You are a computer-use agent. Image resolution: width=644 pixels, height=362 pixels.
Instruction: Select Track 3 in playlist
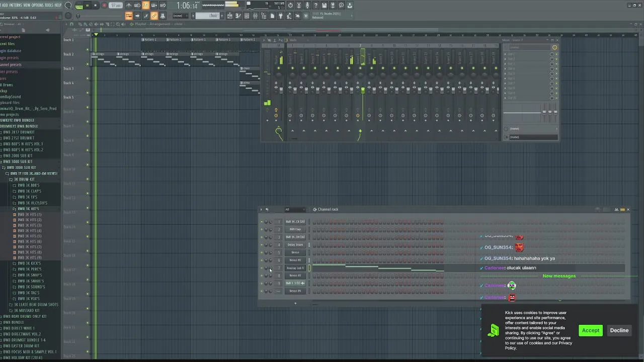(x=68, y=68)
